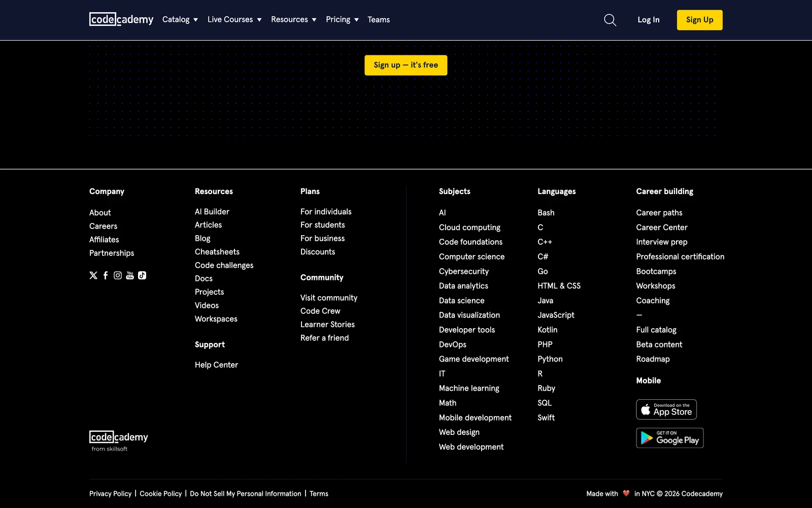Click the footer Codecademy from Skillsoft logo

point(119,441)
